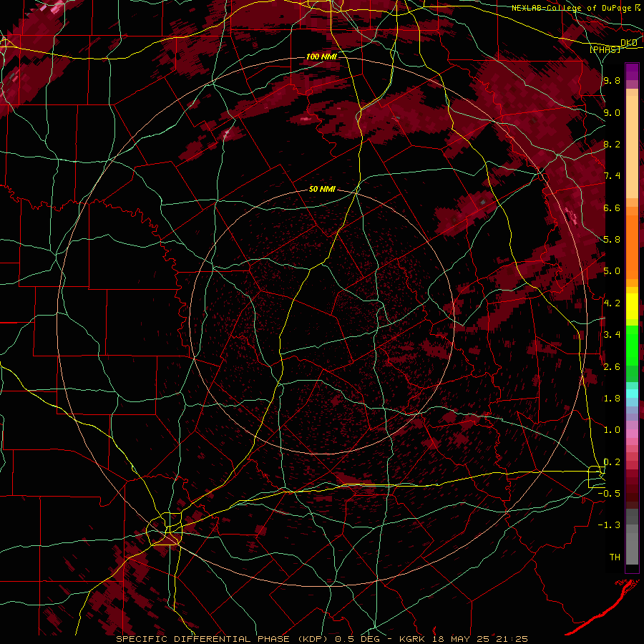Image resolution: width=644 pixels, height=644 pixels.
Task: Pick the purple swatch atop the color bar
Action: 632,72
